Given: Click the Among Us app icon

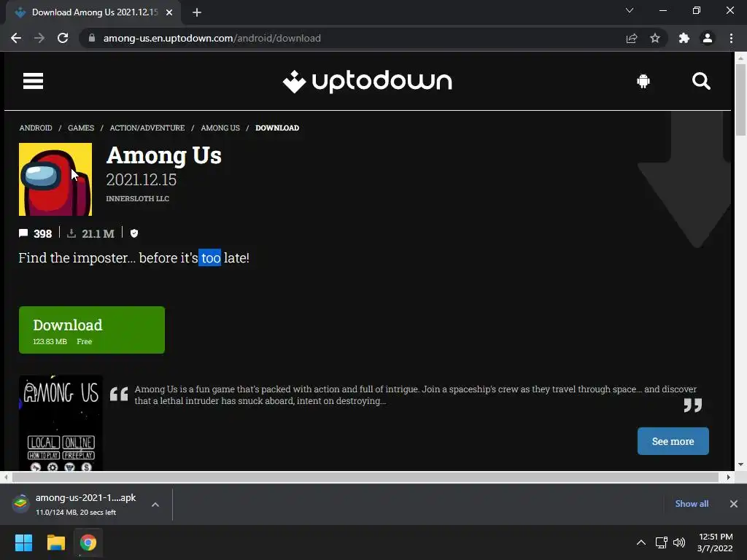Looking at the screenshot, I should (55, 179).
